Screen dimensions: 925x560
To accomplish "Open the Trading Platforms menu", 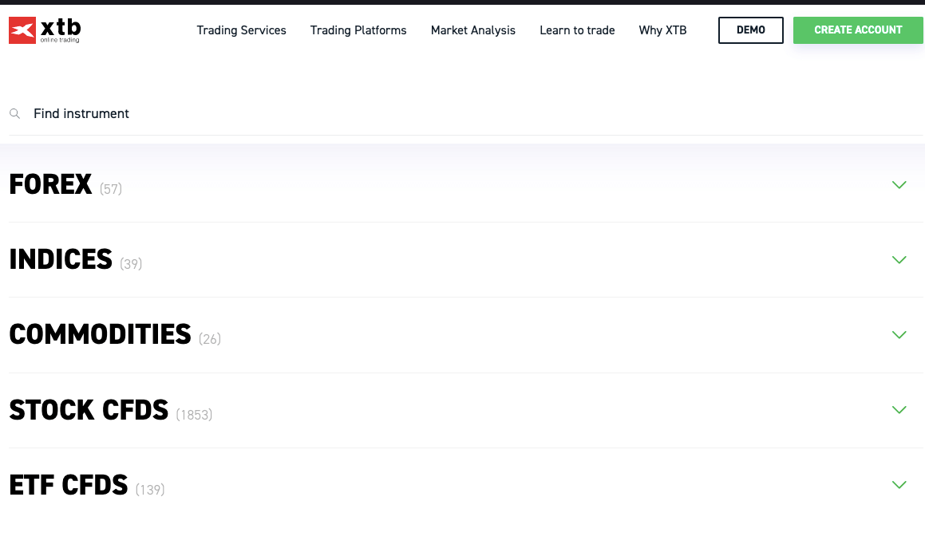I will pos(358,30).
